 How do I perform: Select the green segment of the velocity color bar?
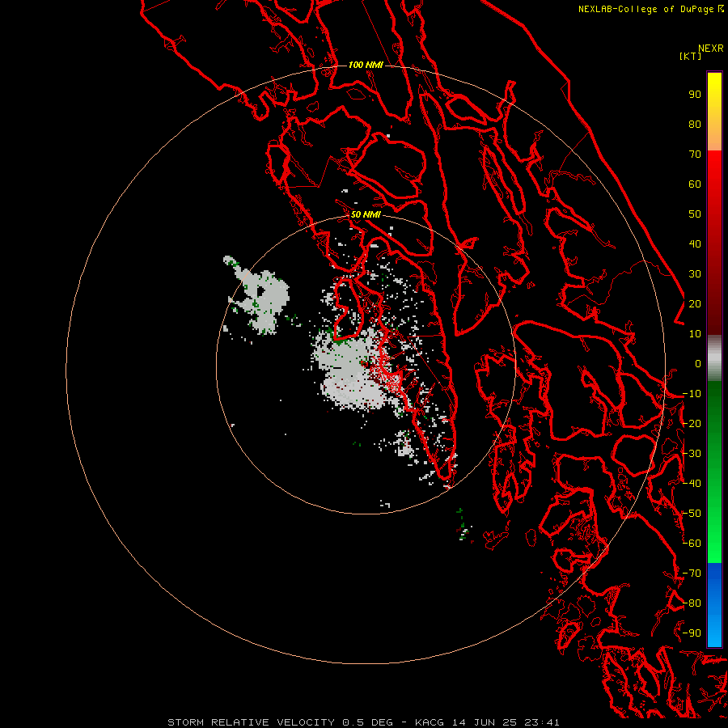[714, 472]
